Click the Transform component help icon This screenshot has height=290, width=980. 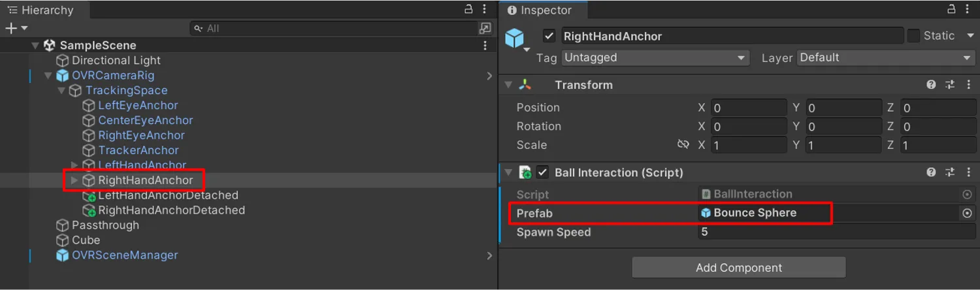tap(931, 85)
